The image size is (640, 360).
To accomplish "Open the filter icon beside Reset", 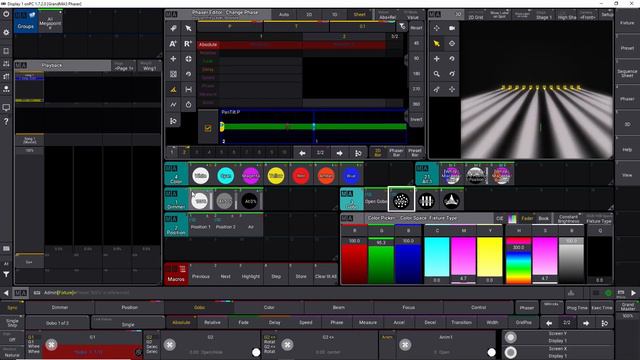I will coord(402,27).
